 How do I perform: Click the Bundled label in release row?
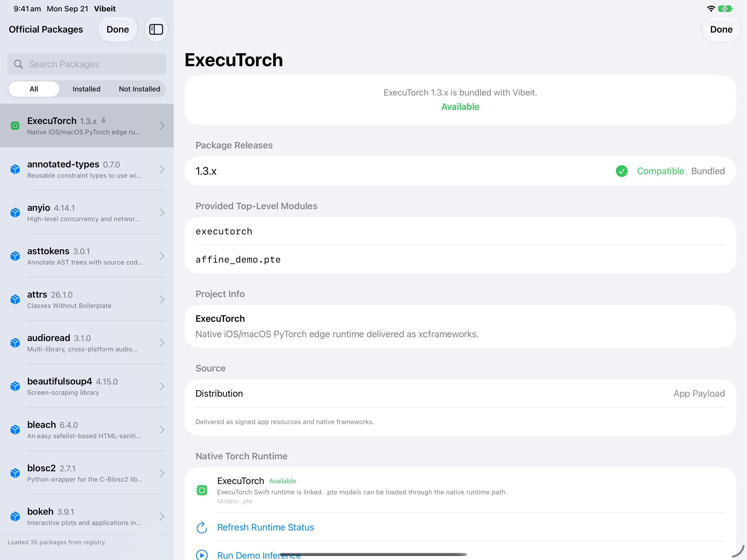pyautogui.click(x=708, y=171)
